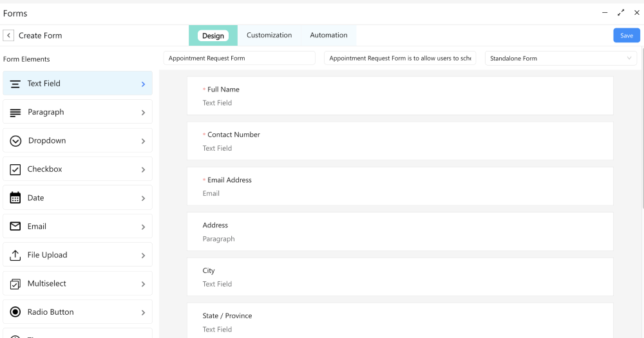Select the Address paragraph field
Image resolution: width=644 pixels, height=338 pixels.
400,232
